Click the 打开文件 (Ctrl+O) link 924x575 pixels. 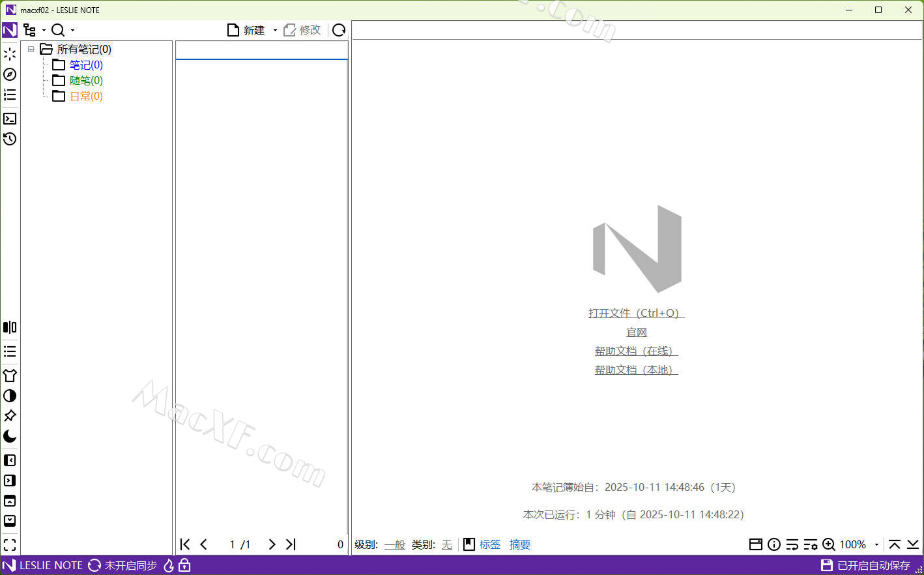[x=636, y=313]
